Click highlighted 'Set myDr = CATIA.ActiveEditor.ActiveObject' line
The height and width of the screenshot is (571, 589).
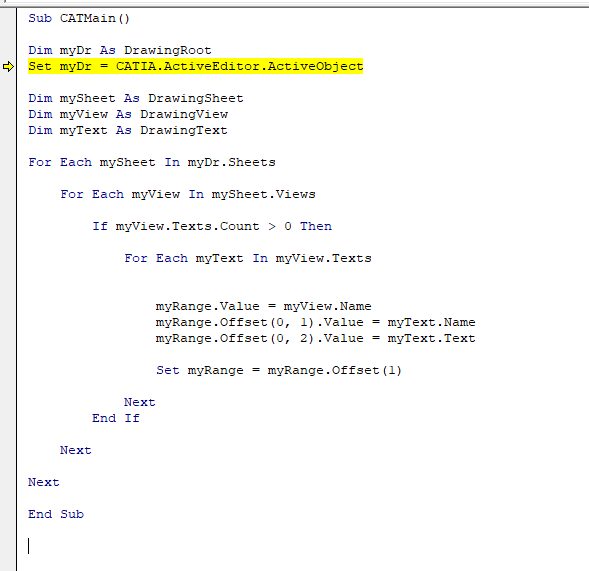pyautogui.click(x=196, y=66)
